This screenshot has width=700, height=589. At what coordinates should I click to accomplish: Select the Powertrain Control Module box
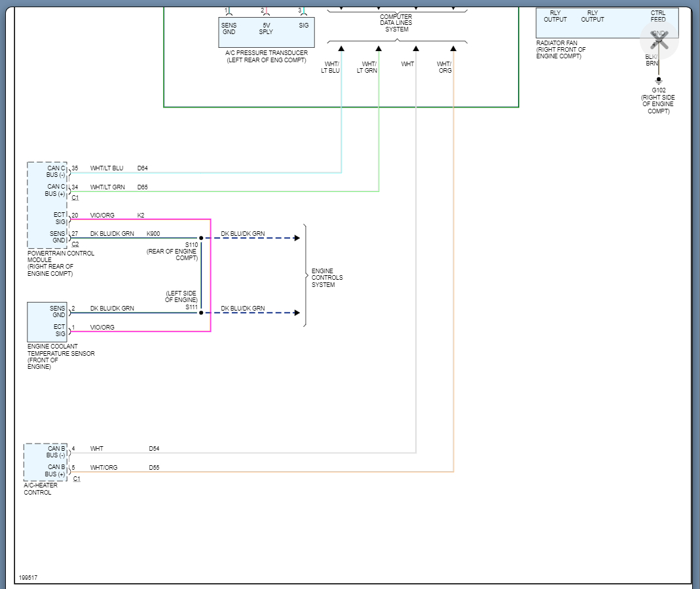[x=47, y=205]
